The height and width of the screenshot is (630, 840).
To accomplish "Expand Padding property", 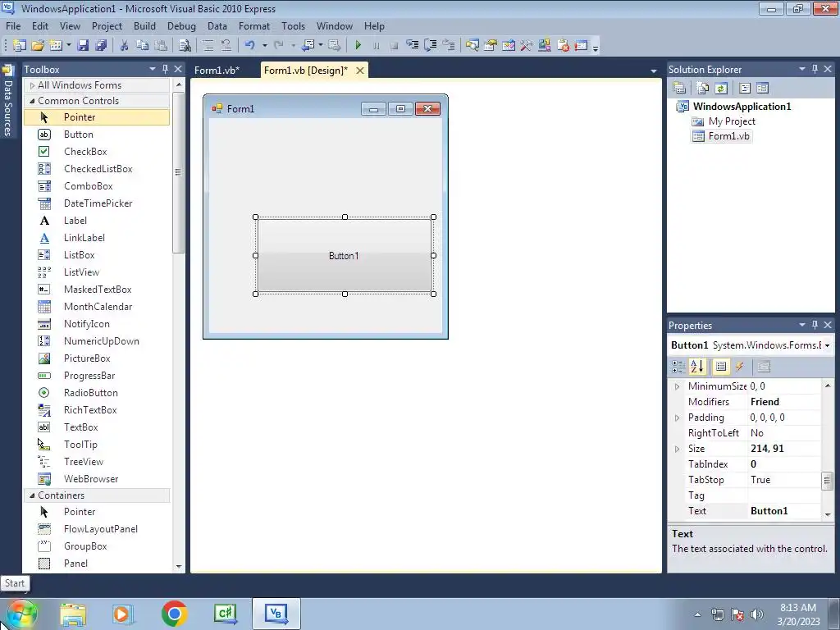I will 677,418.
